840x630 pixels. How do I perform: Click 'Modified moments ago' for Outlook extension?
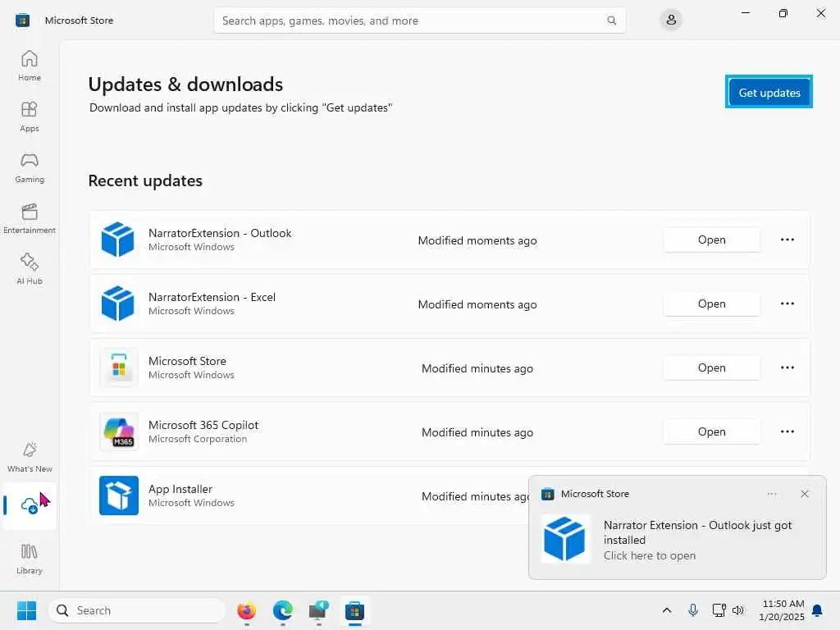[477, 240]
